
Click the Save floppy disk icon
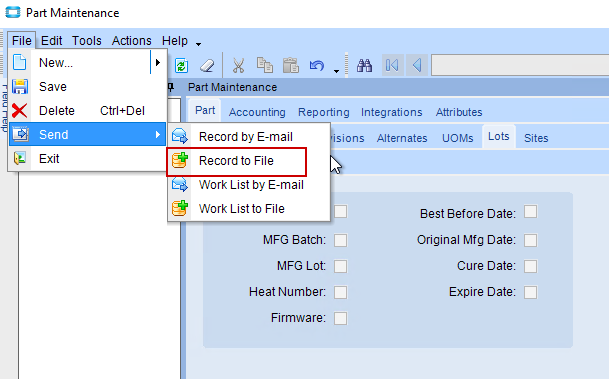pos(19,87)
